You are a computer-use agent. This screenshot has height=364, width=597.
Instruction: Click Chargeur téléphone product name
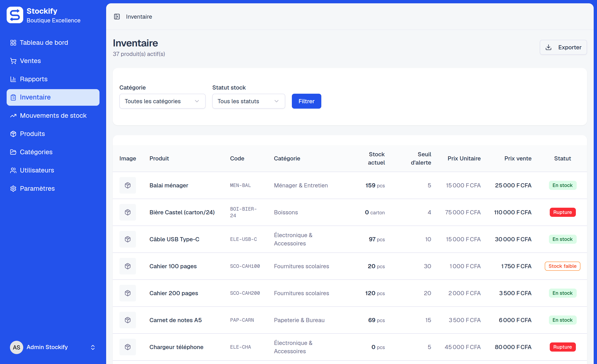(x=176, y=347)
